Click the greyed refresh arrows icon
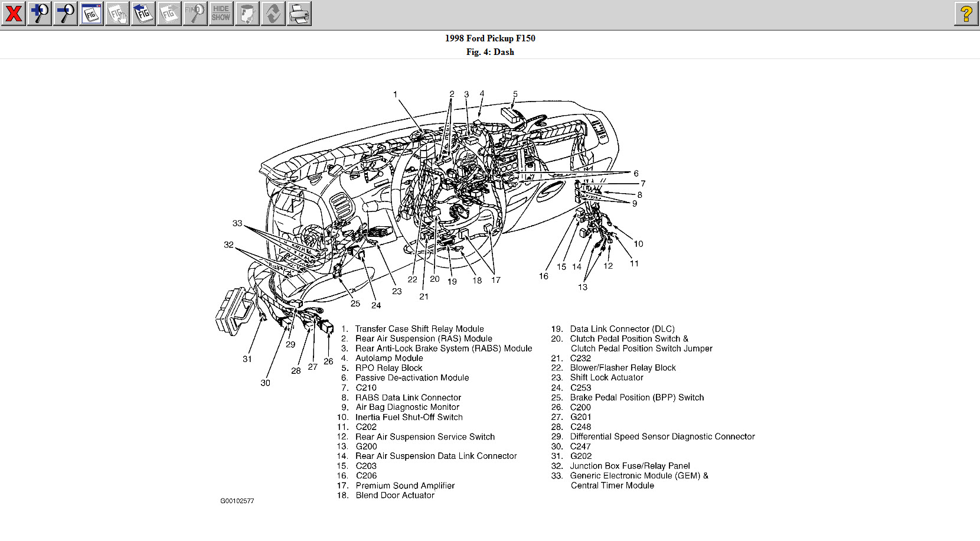Screen dimensions: 980x541 [273, 14]
